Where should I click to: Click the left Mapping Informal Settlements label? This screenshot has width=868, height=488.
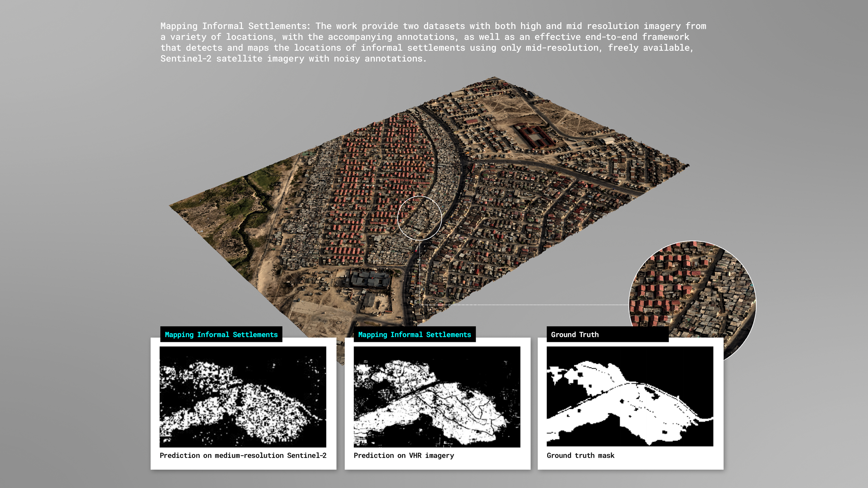coord(221,334)
